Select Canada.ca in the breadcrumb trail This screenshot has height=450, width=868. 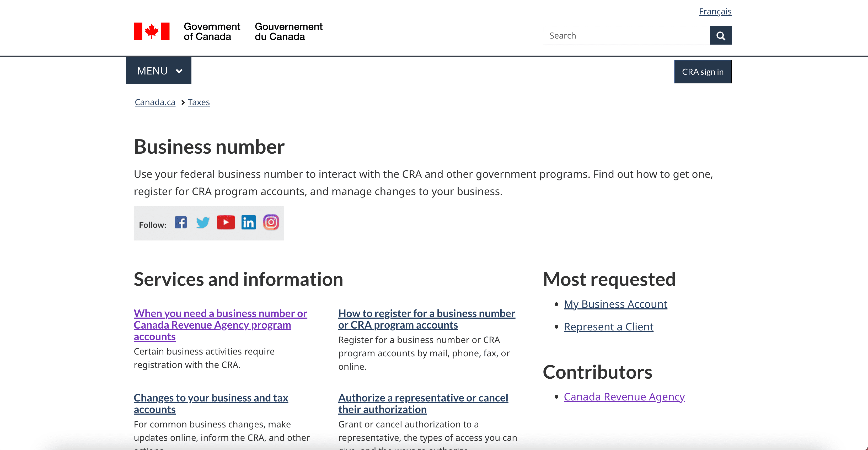click(155, 102)
